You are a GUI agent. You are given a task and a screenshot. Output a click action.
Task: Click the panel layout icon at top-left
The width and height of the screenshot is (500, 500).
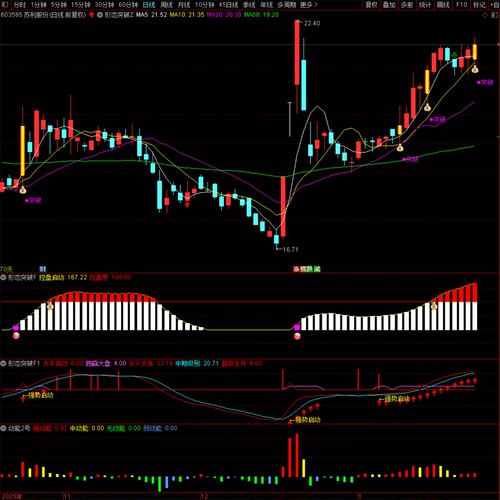[x=4, y=5]
